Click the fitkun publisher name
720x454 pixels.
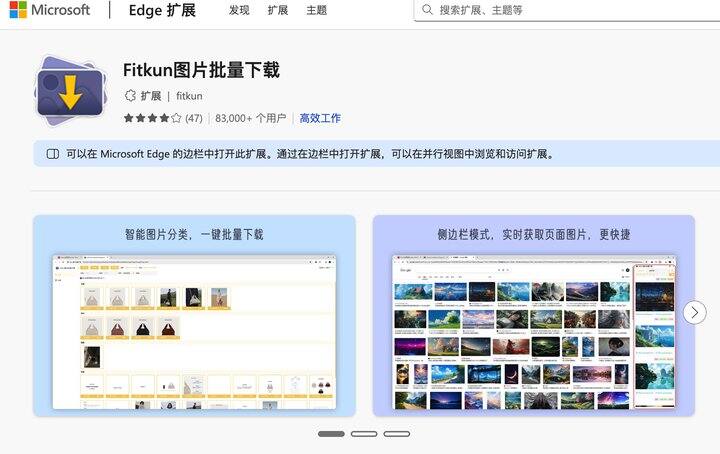[x=189, y=96]
